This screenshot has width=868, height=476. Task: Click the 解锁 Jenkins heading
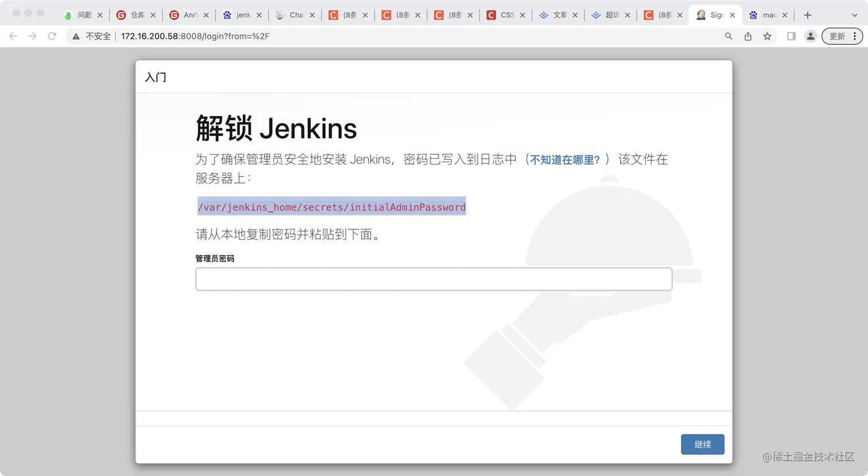pos(276,128)
